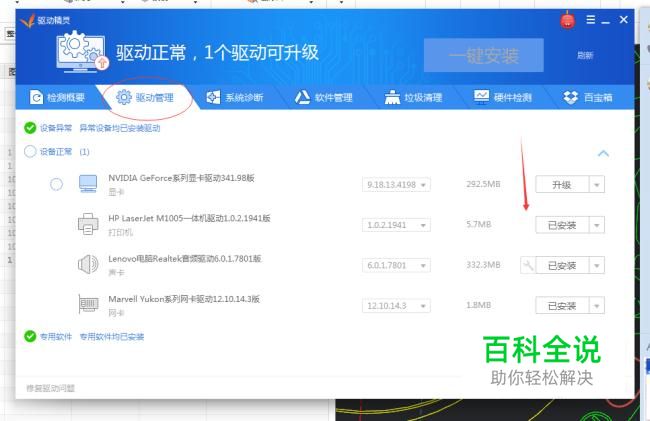Open the version dropdown showing 6.0.1.7801
The image size is (650, 421).
[x=396, y=265]
